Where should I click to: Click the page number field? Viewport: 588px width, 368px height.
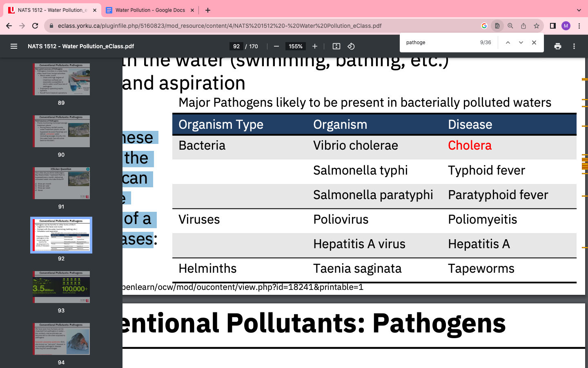(236, 46)
